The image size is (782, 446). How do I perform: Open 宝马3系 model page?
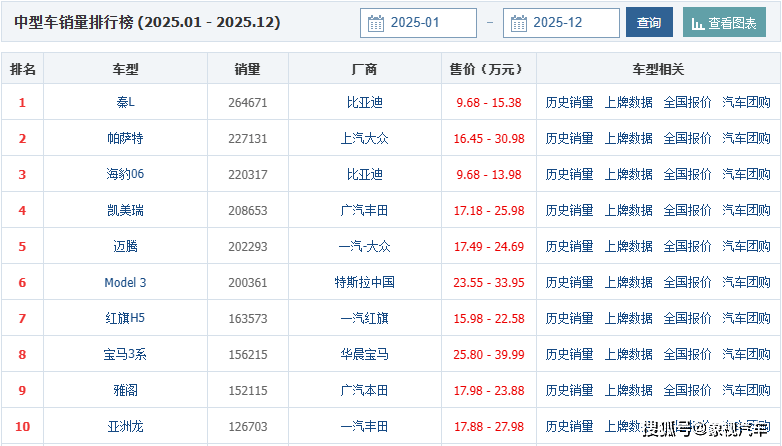pos(125,354)
